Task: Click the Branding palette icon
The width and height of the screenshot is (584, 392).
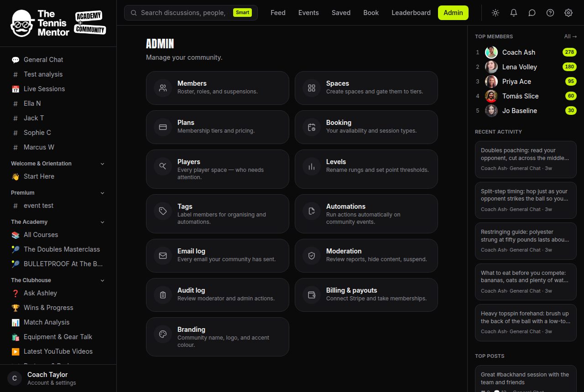Action: [163, 334]
